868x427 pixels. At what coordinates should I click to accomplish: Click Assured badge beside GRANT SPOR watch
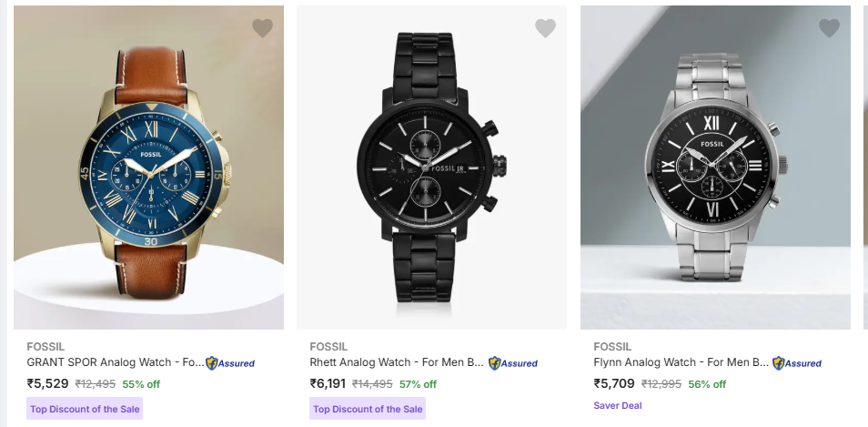click(x=230, y=362)
